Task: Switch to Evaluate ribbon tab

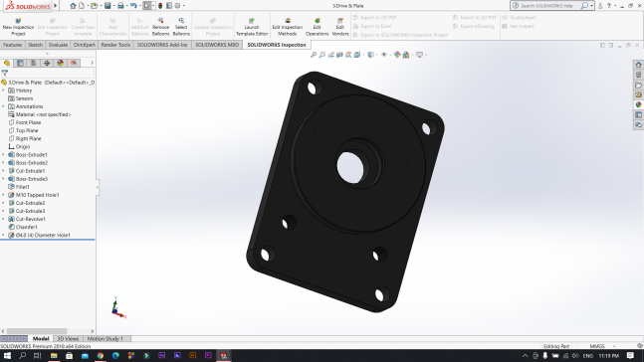Action: (58, 45)
